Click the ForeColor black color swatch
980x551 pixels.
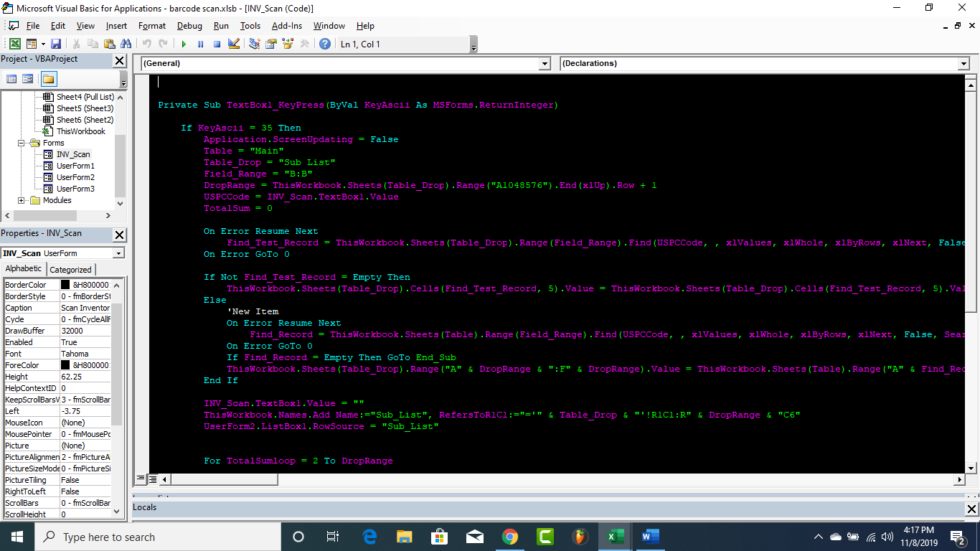(x=65, y=365)
